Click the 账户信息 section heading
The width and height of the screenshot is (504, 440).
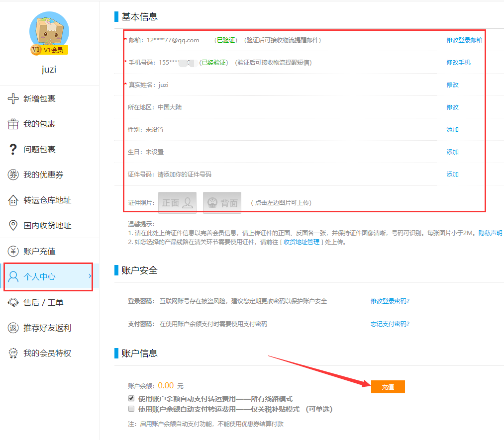[139, 353]
